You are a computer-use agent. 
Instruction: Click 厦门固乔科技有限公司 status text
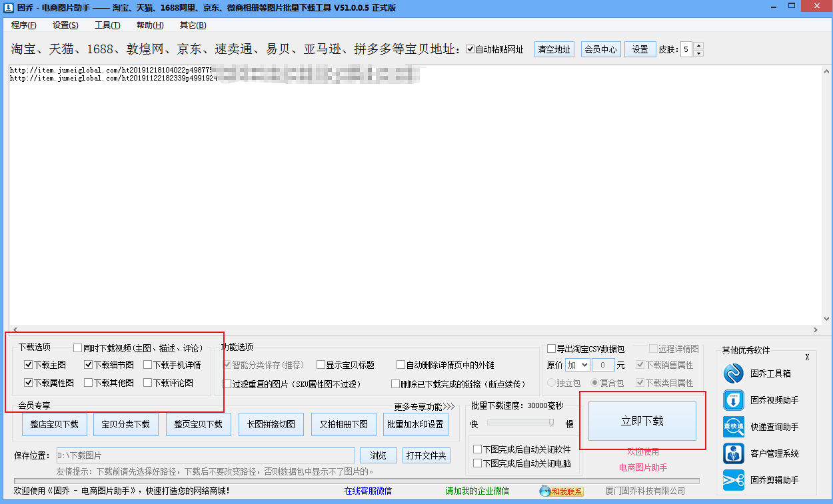tap(645, 491)
